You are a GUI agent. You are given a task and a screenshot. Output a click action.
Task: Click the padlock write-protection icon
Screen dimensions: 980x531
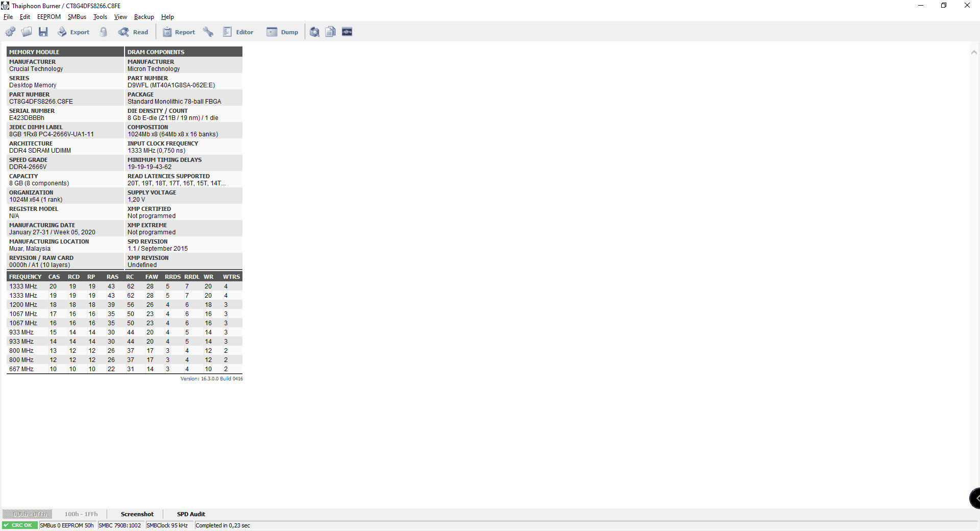click(x=104, y=32)
